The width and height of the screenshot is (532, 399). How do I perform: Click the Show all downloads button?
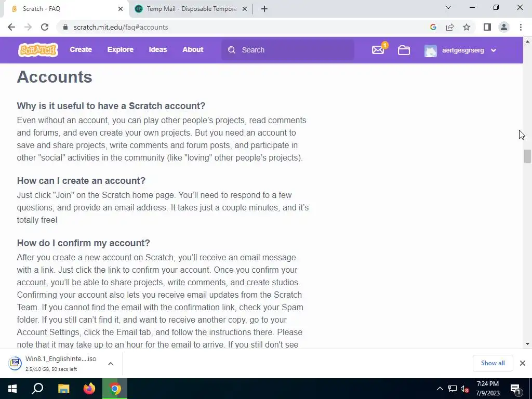pyautogui.click(x=493, y=363)
